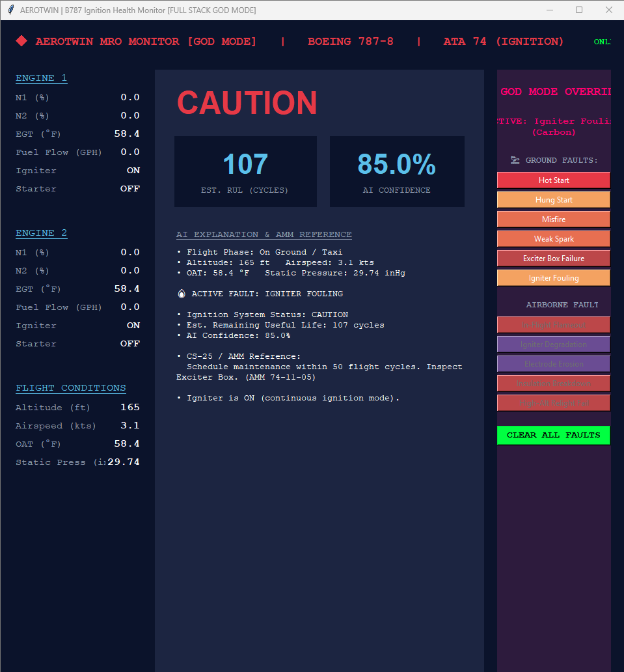
Task: Click the 107 EST. RUL cycles card
Action: (x=245, y=171)
